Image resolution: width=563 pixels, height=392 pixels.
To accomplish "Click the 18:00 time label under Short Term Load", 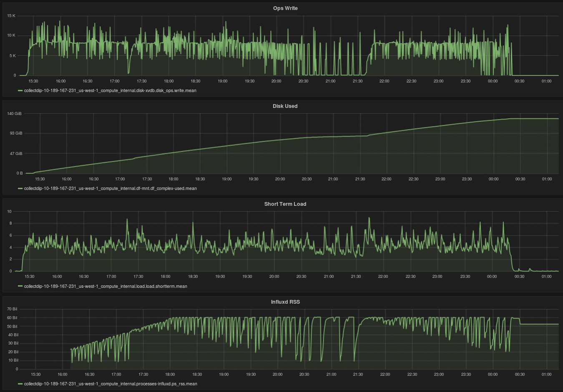I will (x=166, y=277).
